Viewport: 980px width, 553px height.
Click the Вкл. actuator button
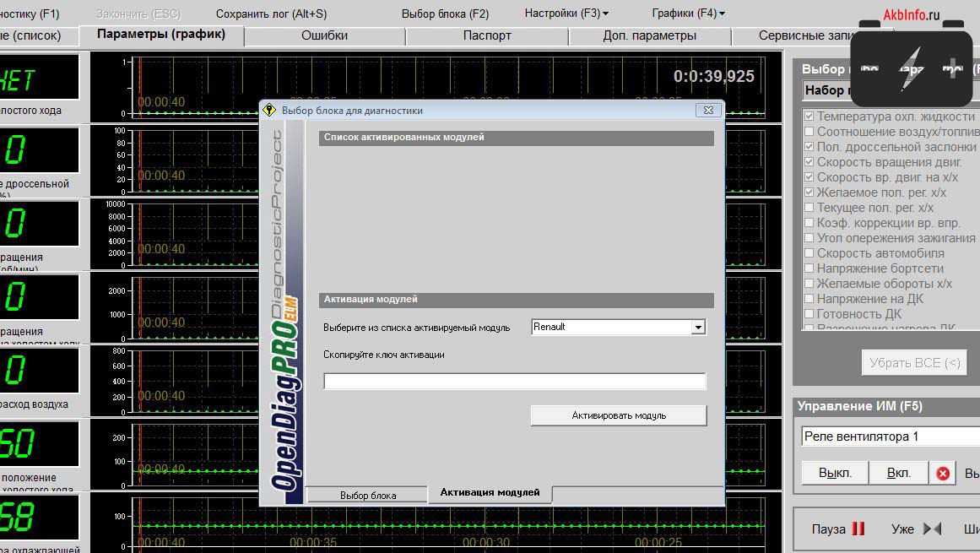tap(898, 473)
